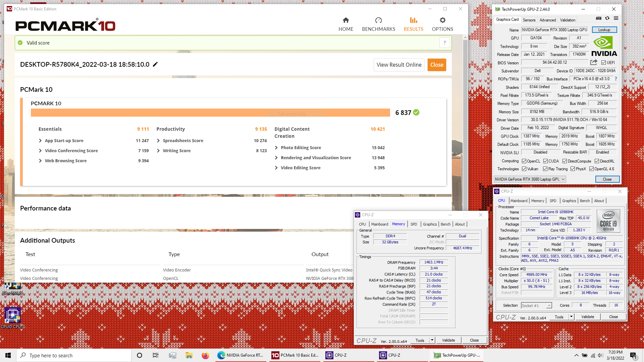Show hidden tray icons arrow
Image resolution: width=644 pixels, height=362 pixels.
(x=576, y=355)
